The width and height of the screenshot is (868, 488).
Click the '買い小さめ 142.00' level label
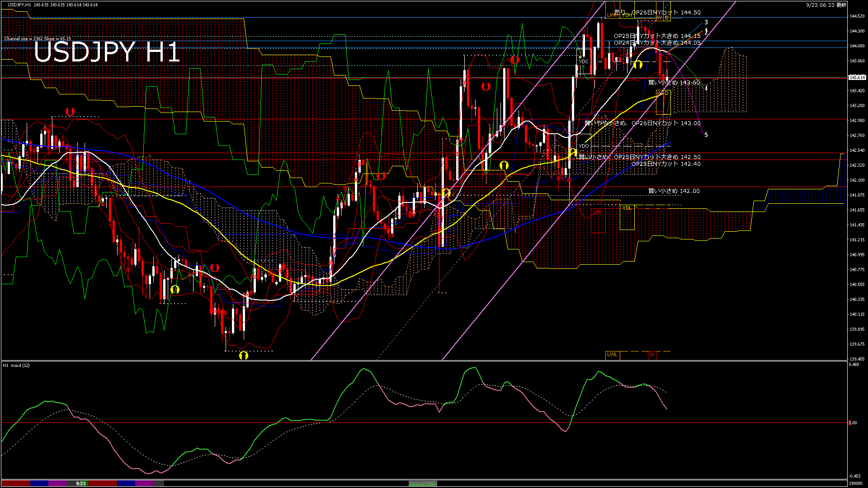[674, 191]
